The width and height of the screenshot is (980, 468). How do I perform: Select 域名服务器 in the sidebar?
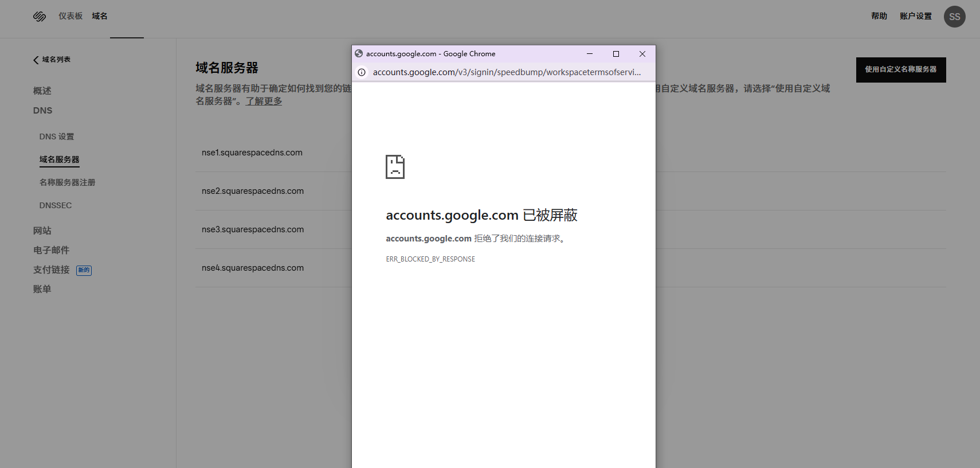(x=60, y=159)
